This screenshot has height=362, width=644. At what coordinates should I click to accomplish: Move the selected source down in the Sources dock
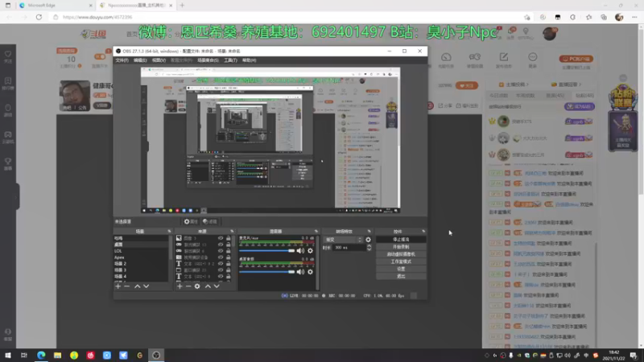click(217, 286)
